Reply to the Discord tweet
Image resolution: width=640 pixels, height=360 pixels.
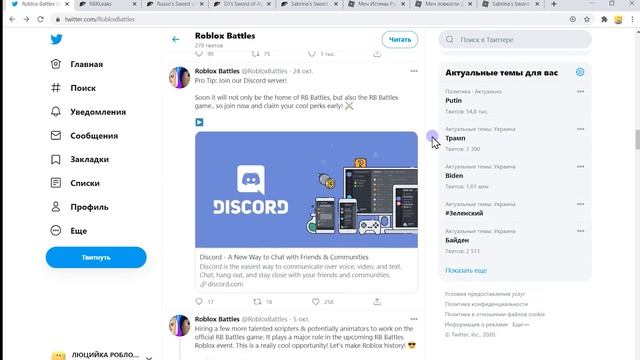tap(199, 302)
